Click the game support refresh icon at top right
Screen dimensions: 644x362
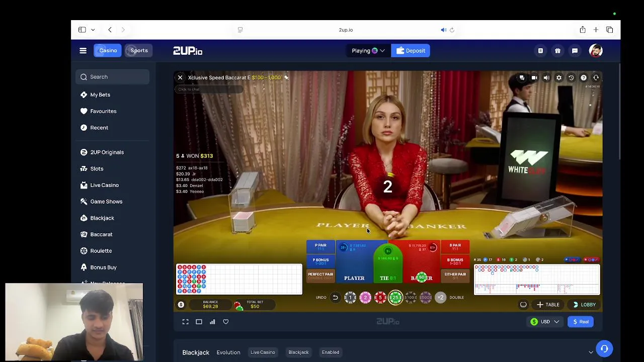click(596, 78)
